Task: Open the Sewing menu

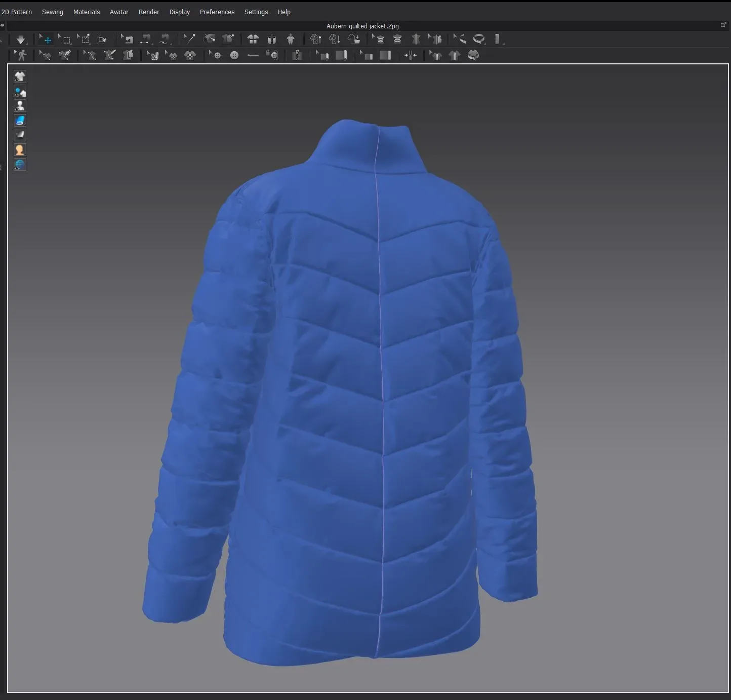Action: (x=53, y=12)
